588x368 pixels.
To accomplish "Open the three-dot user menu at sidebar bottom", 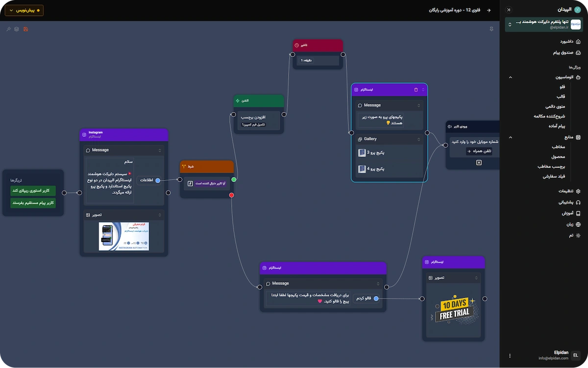I will [510, 355].
